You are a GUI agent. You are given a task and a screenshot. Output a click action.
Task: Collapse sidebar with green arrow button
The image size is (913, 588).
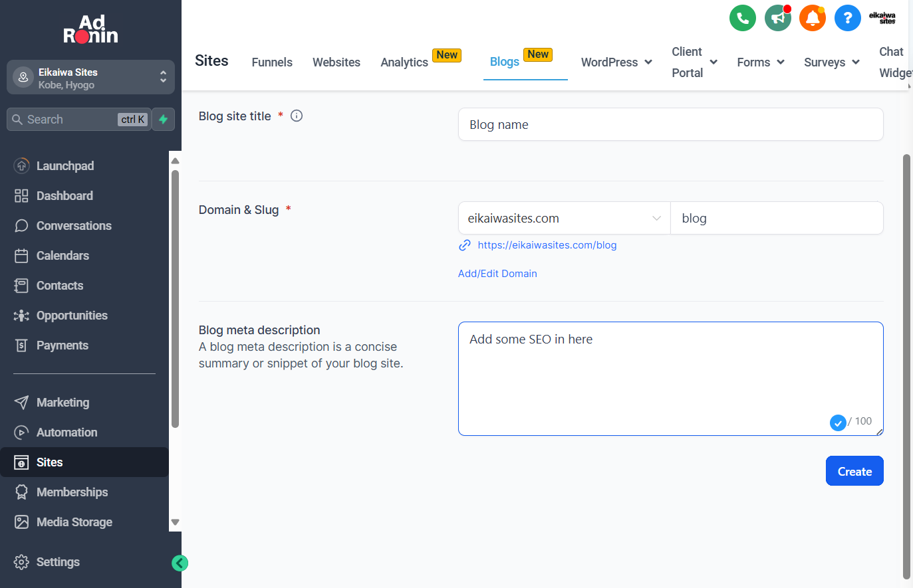180,563
